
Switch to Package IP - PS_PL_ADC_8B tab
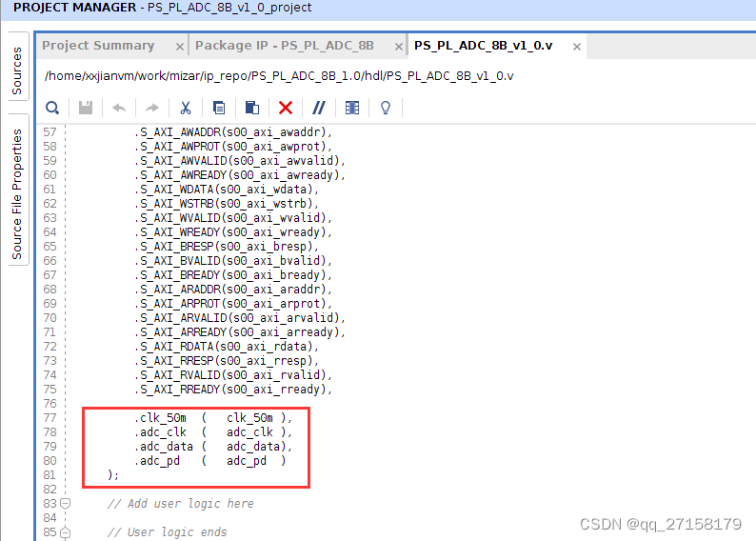(285, 46)
